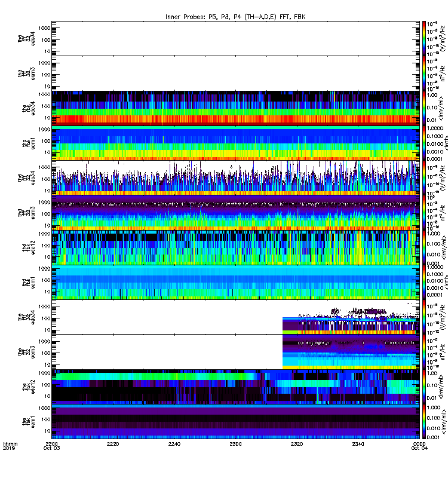
Task: Click the 'thd fbk scm1' y-axis label
Action: [x=29, y=282]
